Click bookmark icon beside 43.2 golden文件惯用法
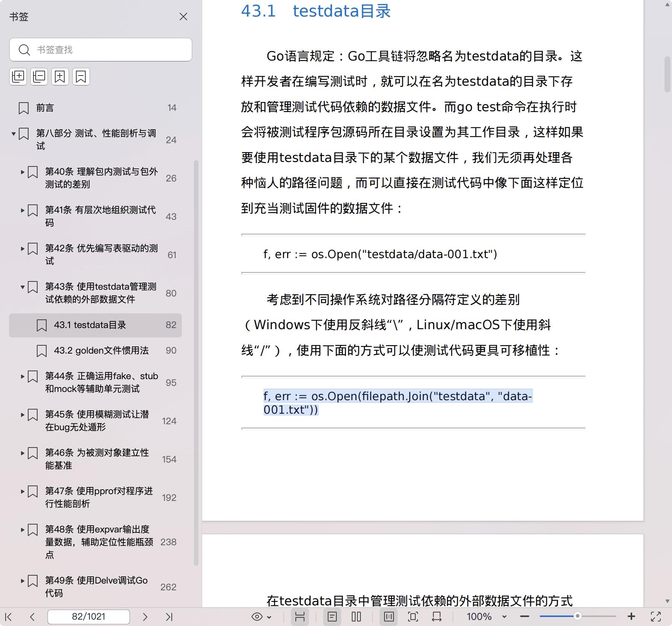The image size is (672, 626). tap(42, 351)
